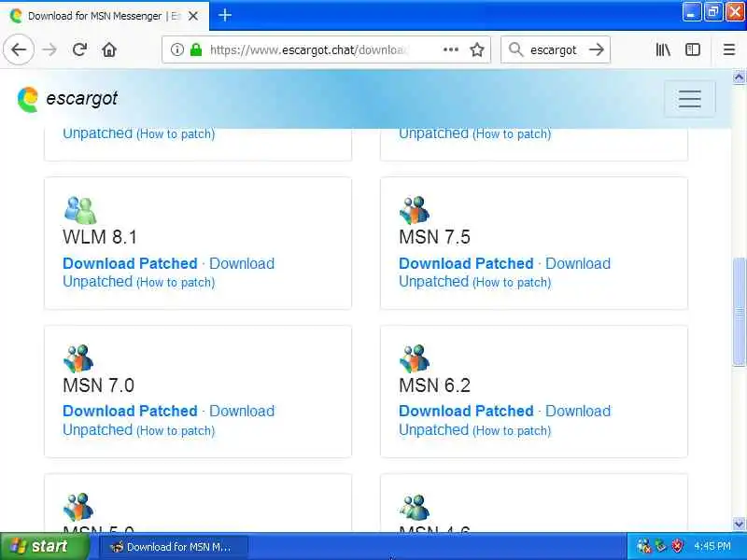Click the green secure padlock icon
747x560 pixels.
[x=196, y=49]
